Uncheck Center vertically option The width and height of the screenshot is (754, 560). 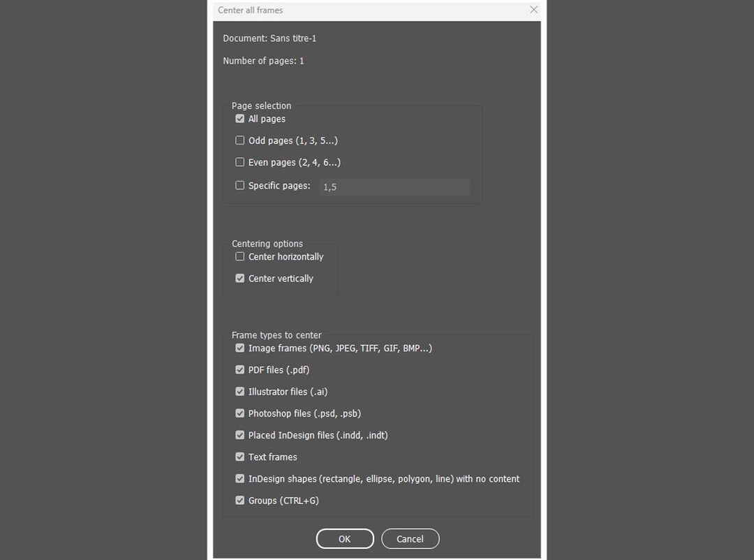(240, 279)
